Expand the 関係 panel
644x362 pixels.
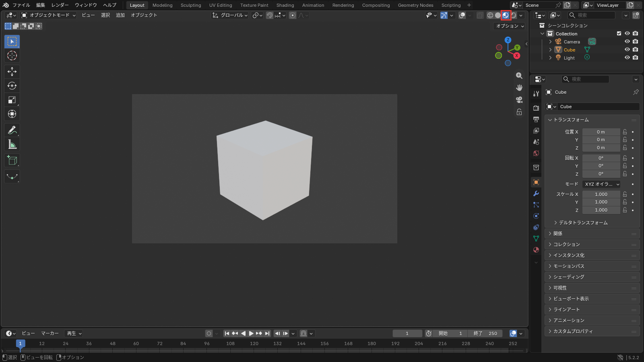click(592, 234)
